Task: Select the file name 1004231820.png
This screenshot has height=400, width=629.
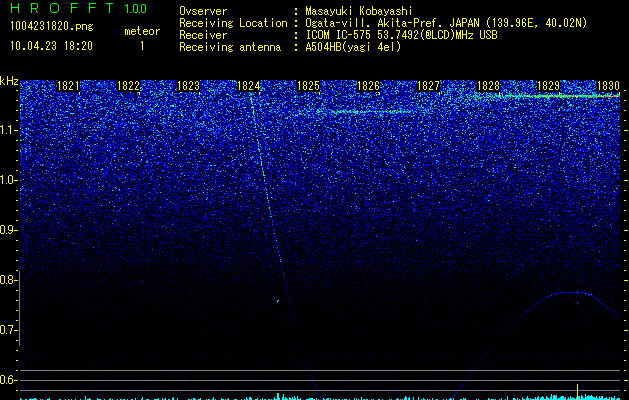Action: pyautogui.click(x=52, y=26)
